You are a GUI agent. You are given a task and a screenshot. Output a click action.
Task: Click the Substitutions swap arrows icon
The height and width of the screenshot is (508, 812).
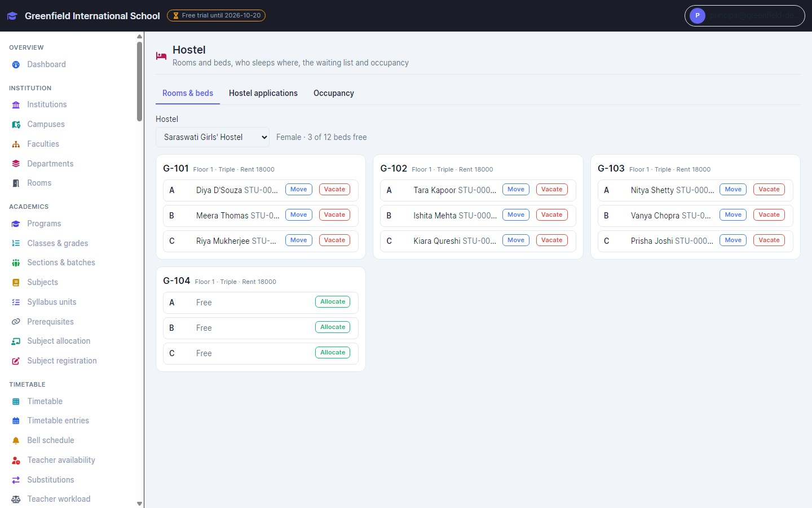point(16,480)
